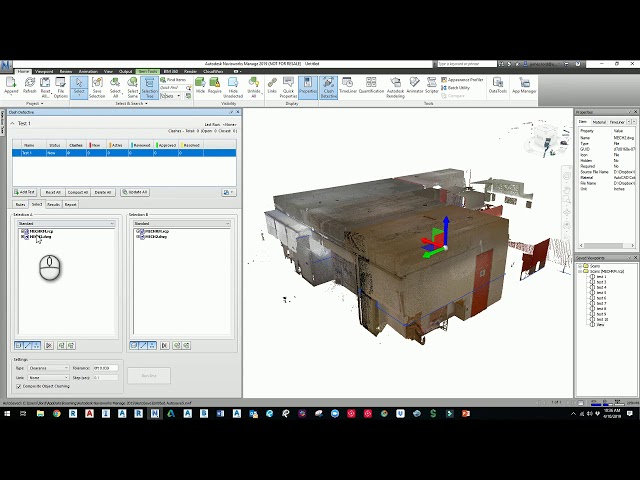
Task: Open the Quantification tool
Action: [x=371, y=86]
